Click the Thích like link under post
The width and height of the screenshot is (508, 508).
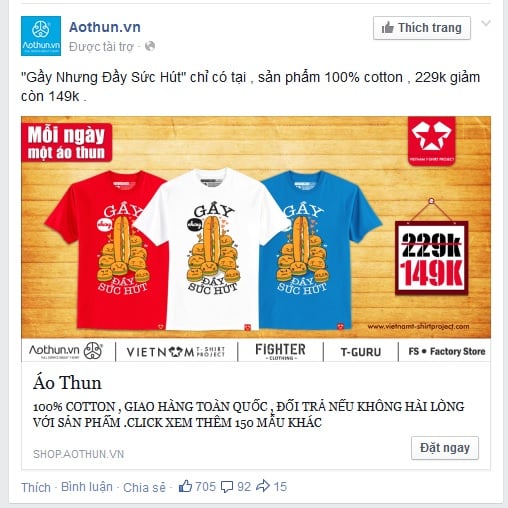[x=36, y=487]
